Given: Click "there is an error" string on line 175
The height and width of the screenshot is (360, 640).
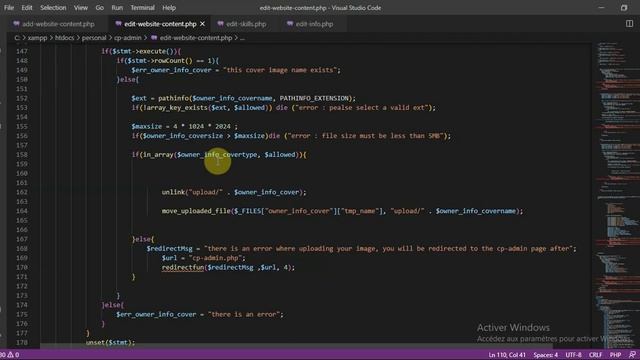Looking at the screenshot, I should [x=243, y=314].
